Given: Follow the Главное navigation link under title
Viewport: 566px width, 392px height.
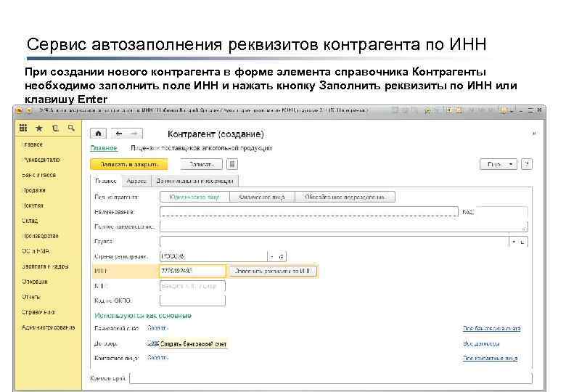Looking at the screenshot, I should 104,148.
